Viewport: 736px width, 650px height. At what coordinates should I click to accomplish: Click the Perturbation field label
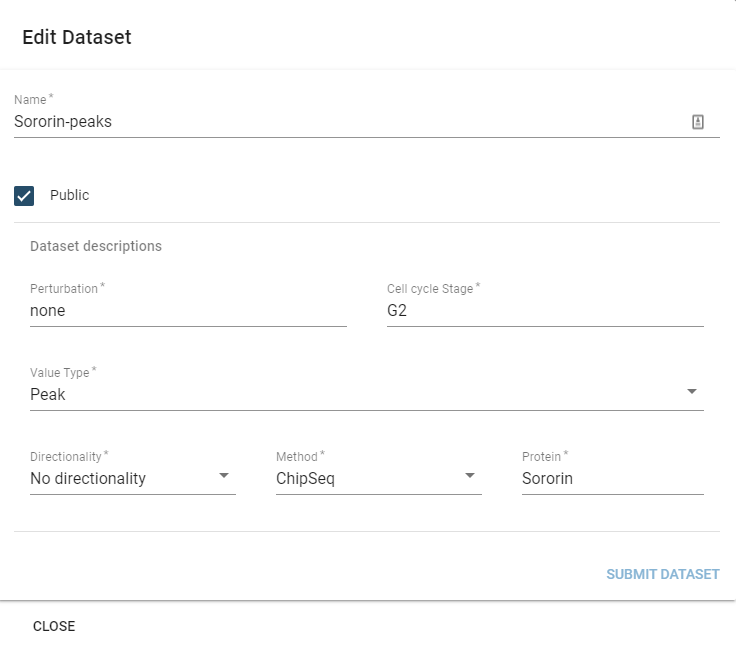(64, 289)
